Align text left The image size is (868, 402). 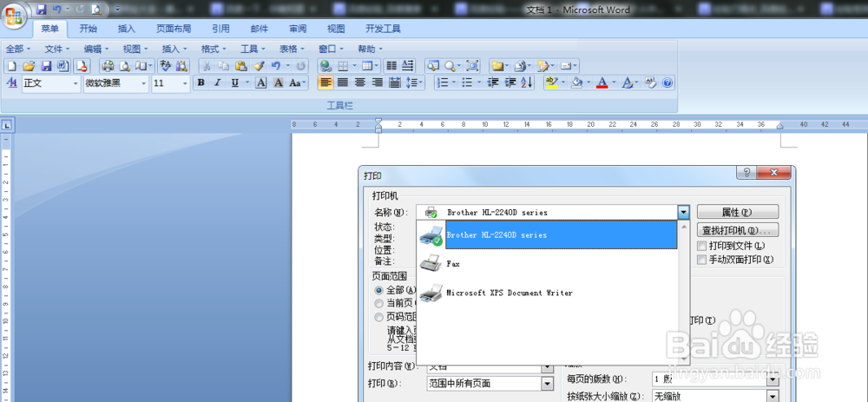[326, 83]
